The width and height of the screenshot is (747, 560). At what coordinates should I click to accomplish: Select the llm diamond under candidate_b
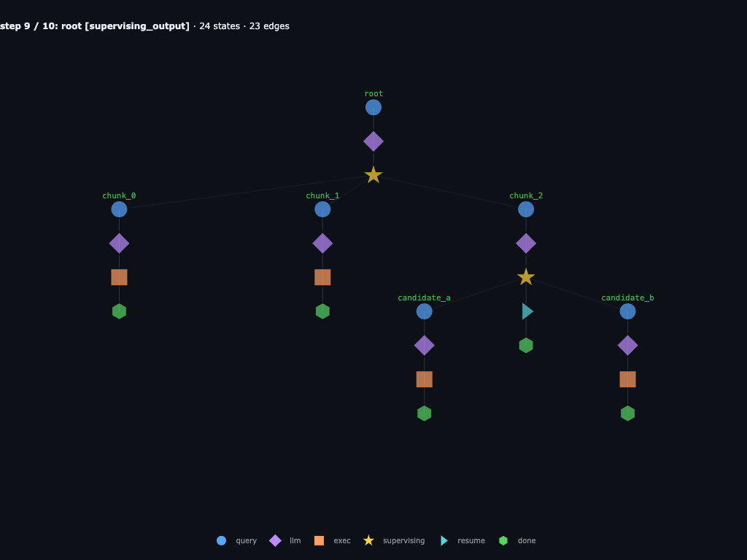click(x=628, y=346)
